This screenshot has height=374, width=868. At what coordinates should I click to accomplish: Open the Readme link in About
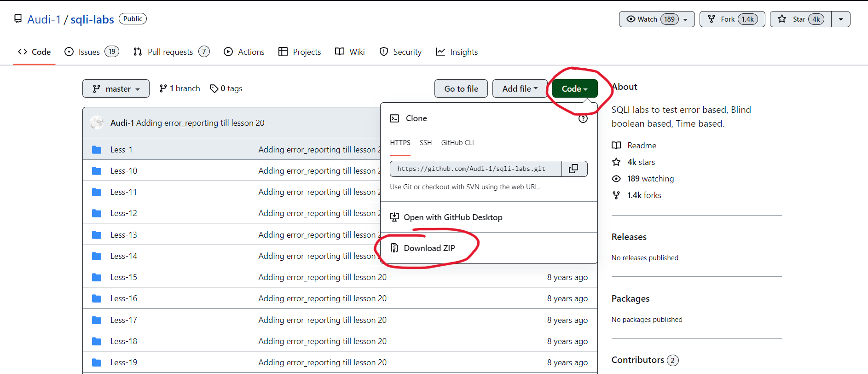coord(634,146)
